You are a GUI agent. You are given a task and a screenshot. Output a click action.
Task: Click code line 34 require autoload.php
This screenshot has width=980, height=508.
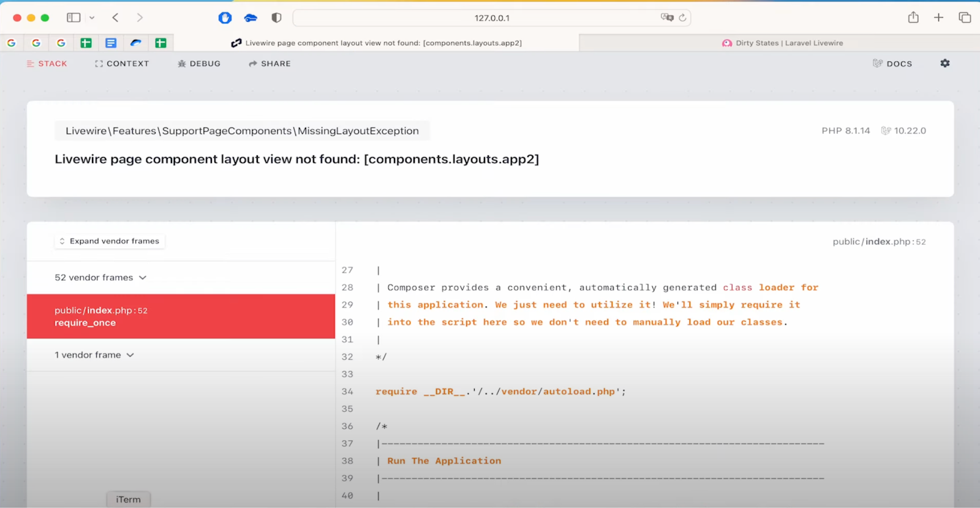[501, 392]
